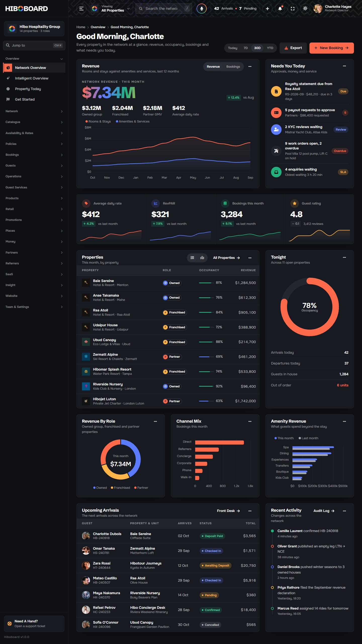Open Needs You Today three-dot menu
The height and width of the screenshot is (644, 362).
tap(344, 66)
